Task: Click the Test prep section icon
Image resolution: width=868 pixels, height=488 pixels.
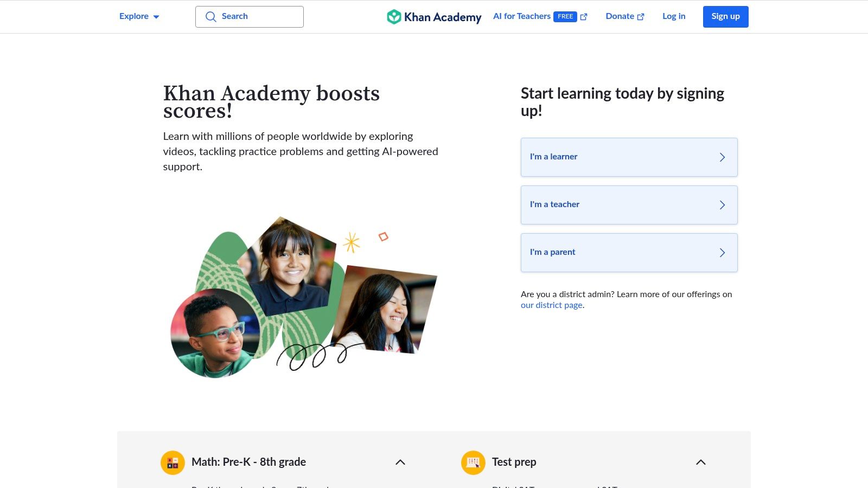Action: point(473,463)
